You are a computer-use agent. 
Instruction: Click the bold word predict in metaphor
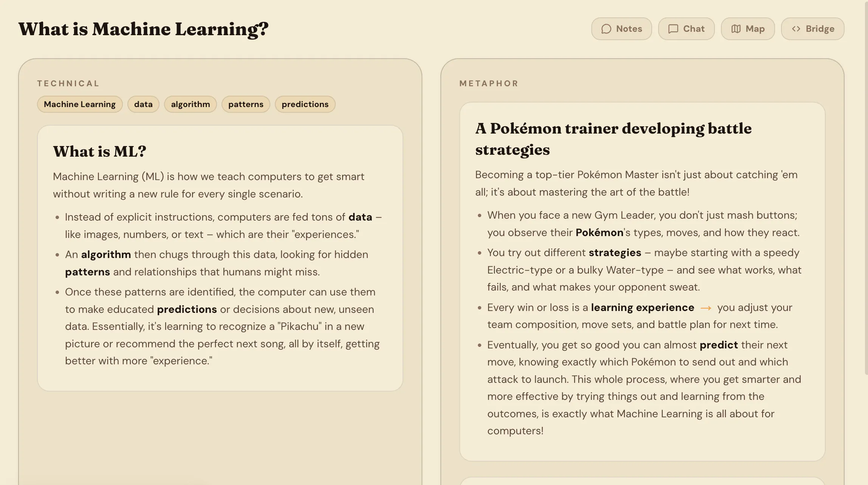tap(719, 345)
